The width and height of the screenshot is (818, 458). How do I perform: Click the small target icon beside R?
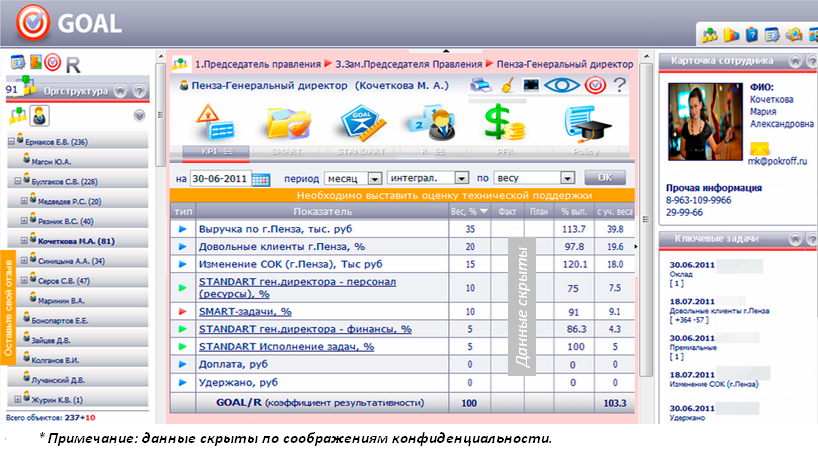[52, 63]
